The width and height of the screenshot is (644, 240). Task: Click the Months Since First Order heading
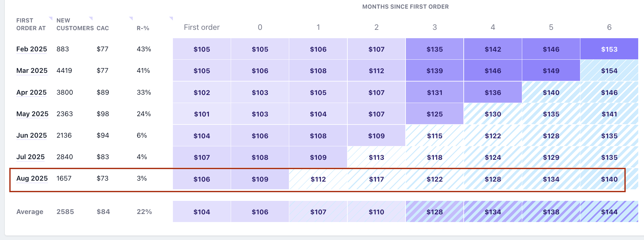406,7
